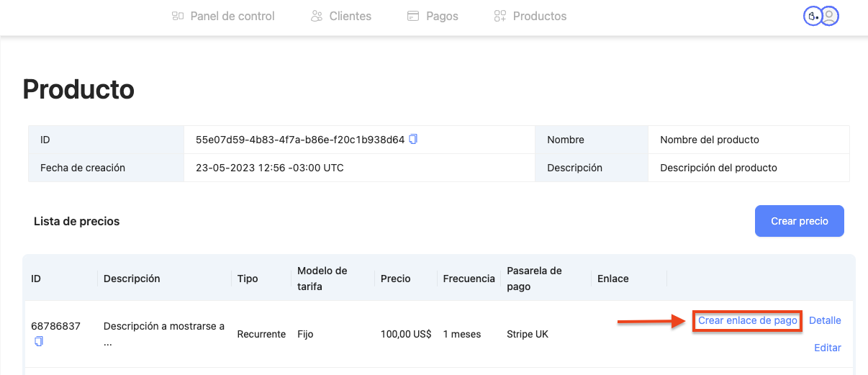Select the Frecuencia column header

[x=469, y=279]
